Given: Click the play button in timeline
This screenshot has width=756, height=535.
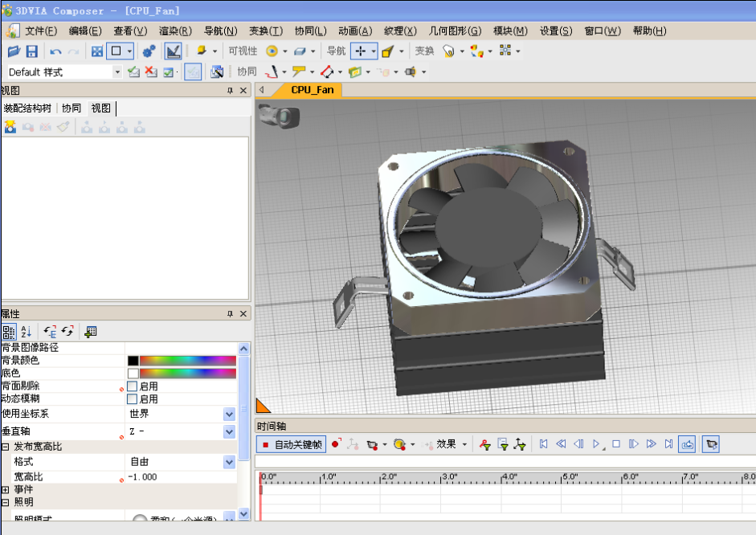Looking at the screenshot, I should point(597,444).
